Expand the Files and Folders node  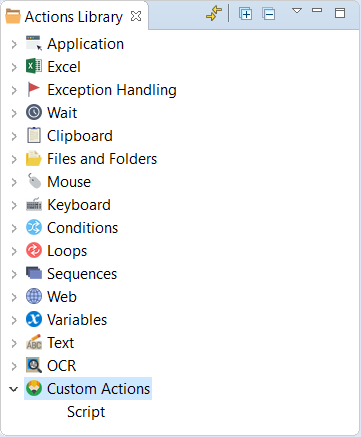pyautogui.click(x=14, y=159)
